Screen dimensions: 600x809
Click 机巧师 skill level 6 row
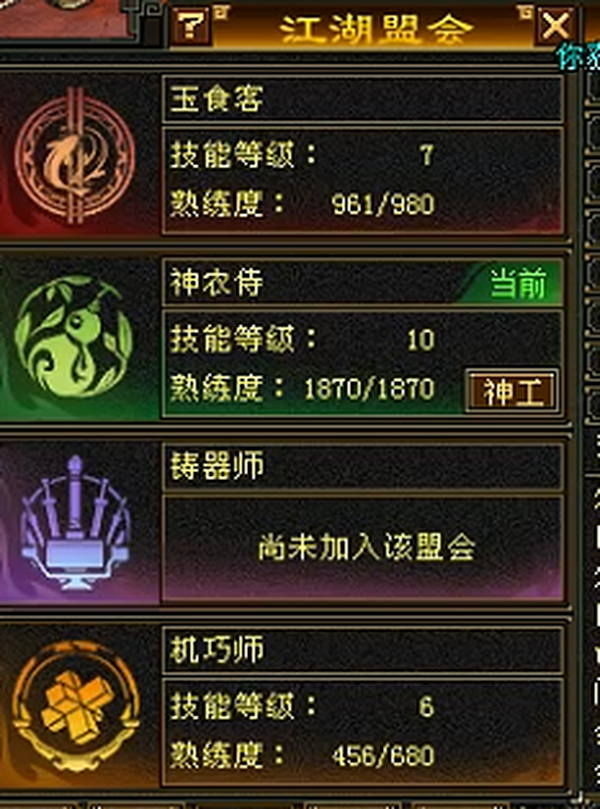coord(302,705)
